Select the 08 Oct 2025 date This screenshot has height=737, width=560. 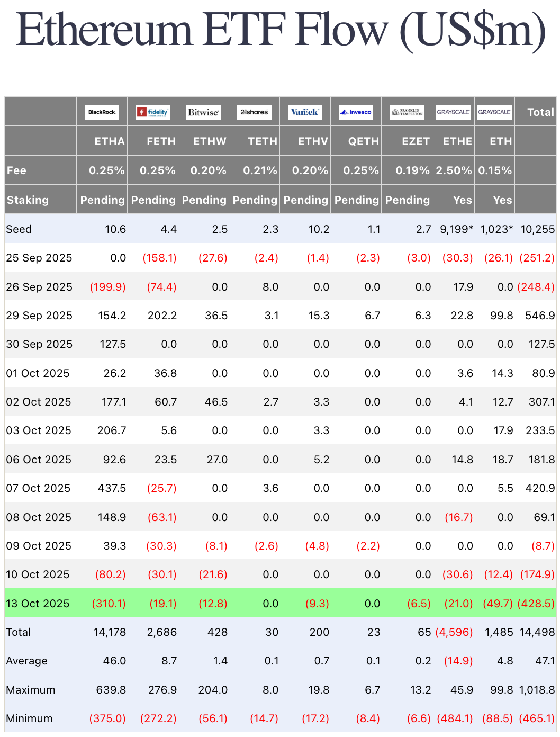(x=39, y=517)
